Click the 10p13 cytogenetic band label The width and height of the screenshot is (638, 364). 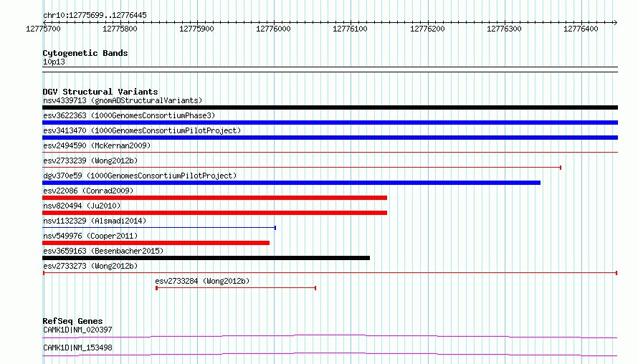pyautogui.click(x=54, y=62)
